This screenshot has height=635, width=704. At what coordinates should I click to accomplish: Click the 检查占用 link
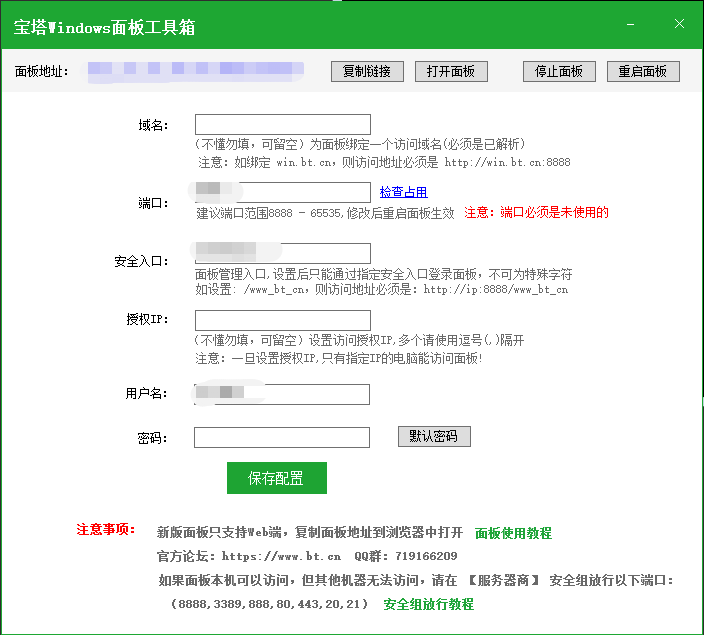[403, 192]
